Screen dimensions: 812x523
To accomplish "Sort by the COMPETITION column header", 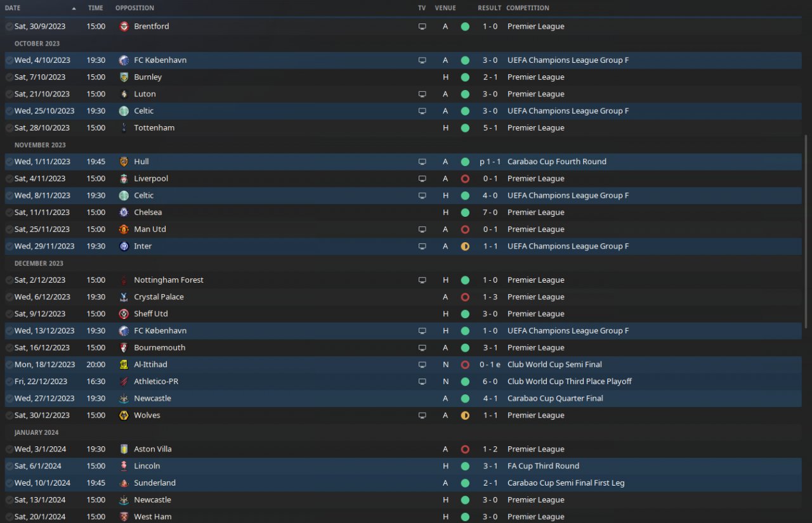I will click(x=528, y=8).
